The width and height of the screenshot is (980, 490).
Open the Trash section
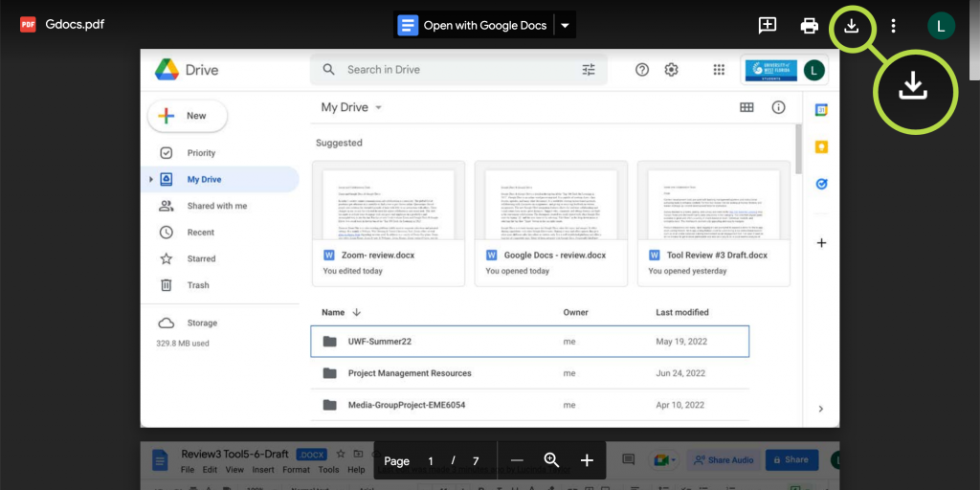[187, 285]
